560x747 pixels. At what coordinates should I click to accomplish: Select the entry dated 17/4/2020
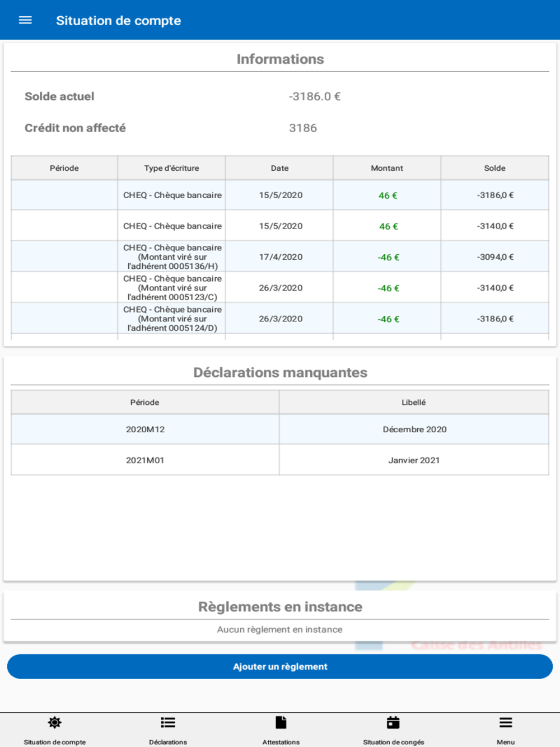[x=280, y=257]
